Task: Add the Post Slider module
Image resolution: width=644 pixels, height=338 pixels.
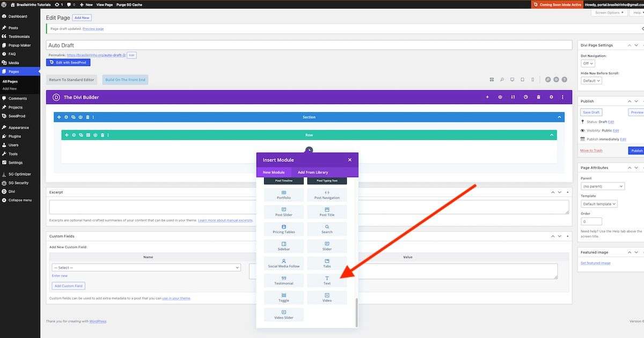Action: tap(284, 211)
